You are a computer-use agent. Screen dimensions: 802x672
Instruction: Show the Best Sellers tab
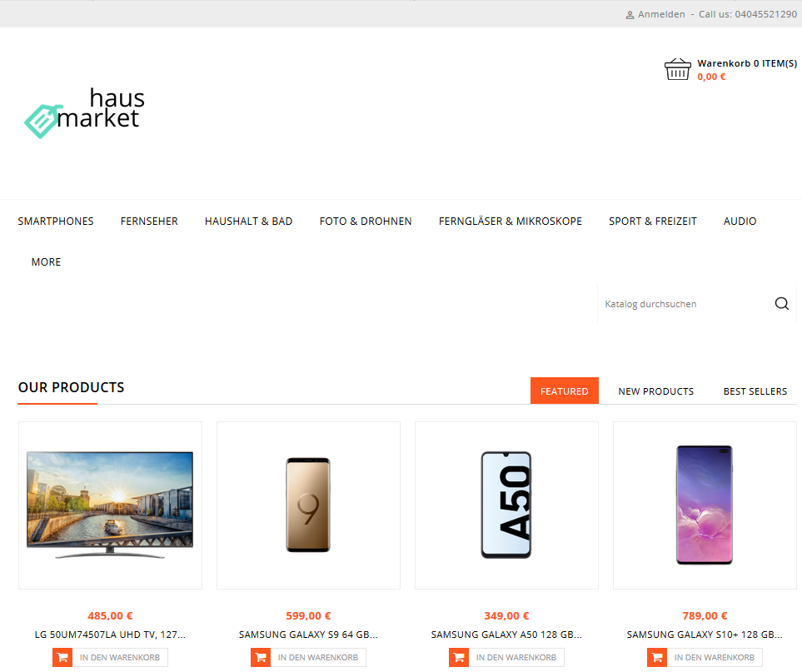[755, 391]
